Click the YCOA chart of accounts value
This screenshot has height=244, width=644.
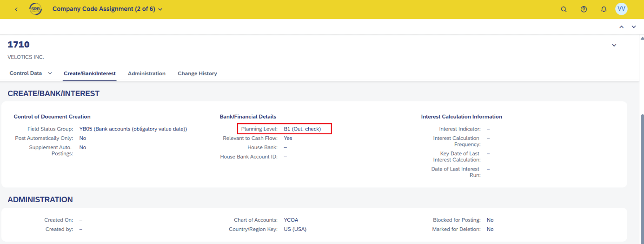(291, 220)
